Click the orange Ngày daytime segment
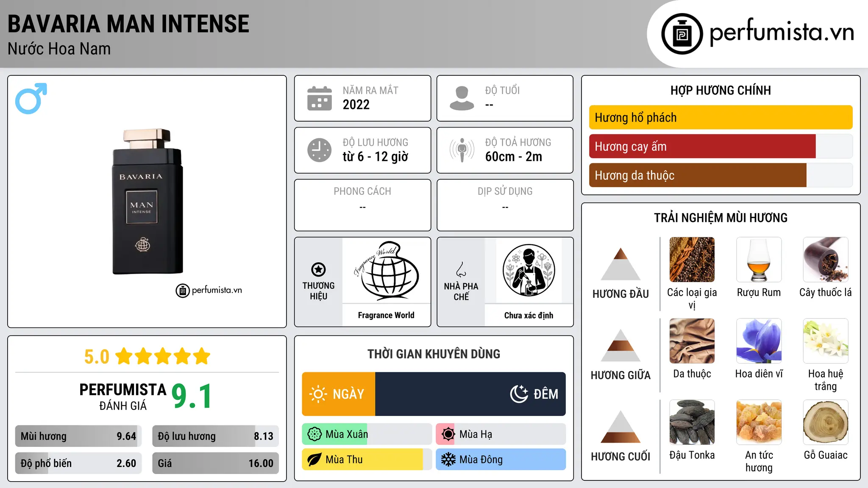 click(339, 394)
